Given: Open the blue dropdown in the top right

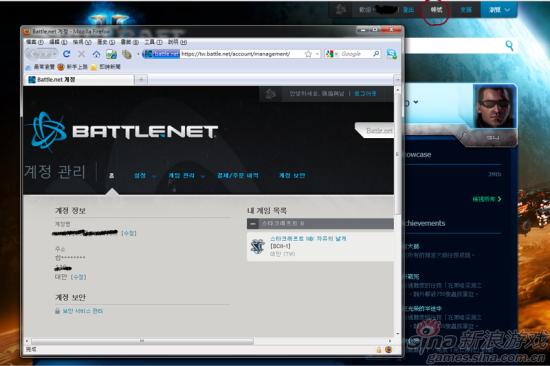Looking at the screenshot, I should [x=499, y=9].
